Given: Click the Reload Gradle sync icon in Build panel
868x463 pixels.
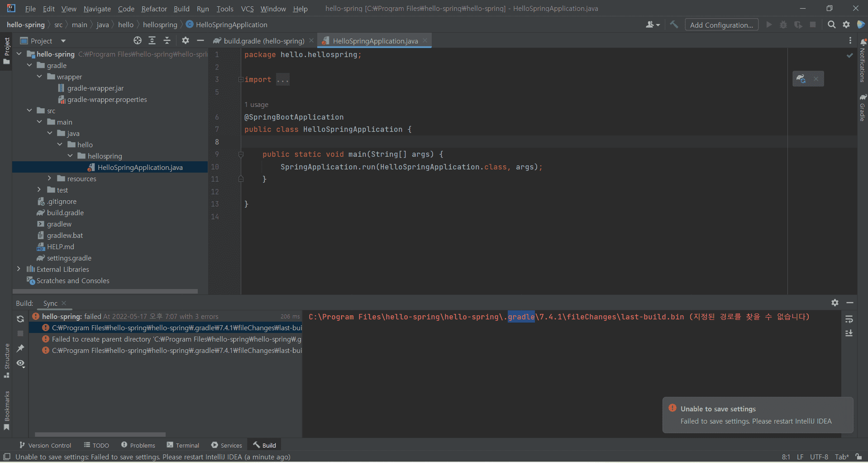Looking at the screenshot, I should pyautogui.click(x=20, y=319).
